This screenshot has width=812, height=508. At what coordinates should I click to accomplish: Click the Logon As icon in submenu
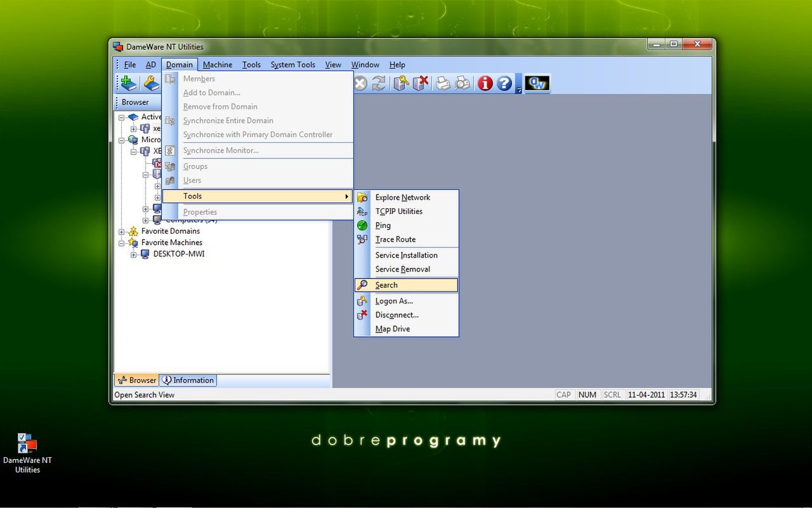click(362, 301)
